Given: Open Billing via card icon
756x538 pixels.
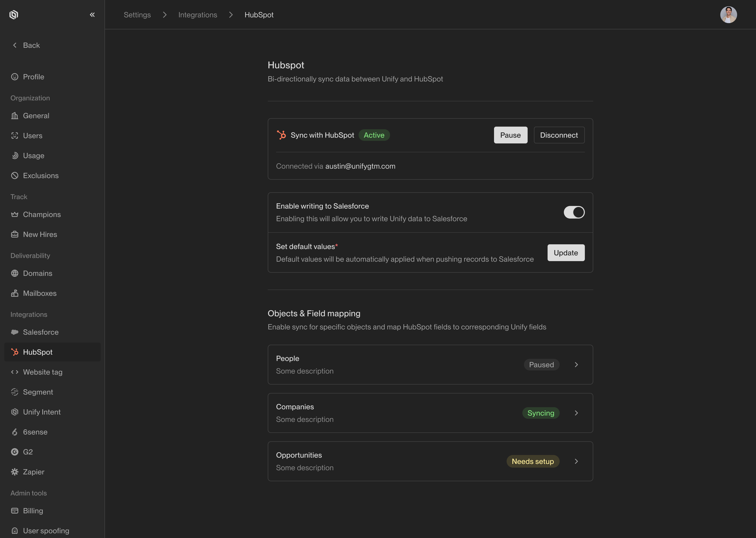Looking at the screenshot, I should coord(14,510).
